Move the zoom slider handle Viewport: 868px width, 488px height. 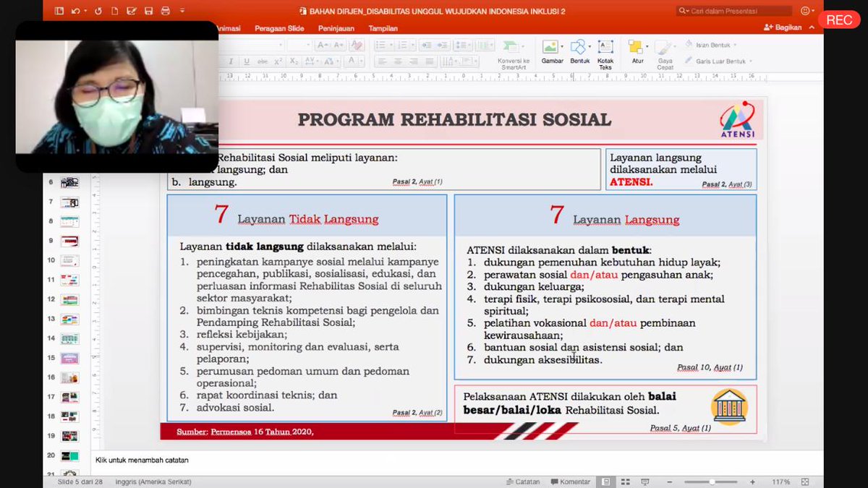click(712, 481)
